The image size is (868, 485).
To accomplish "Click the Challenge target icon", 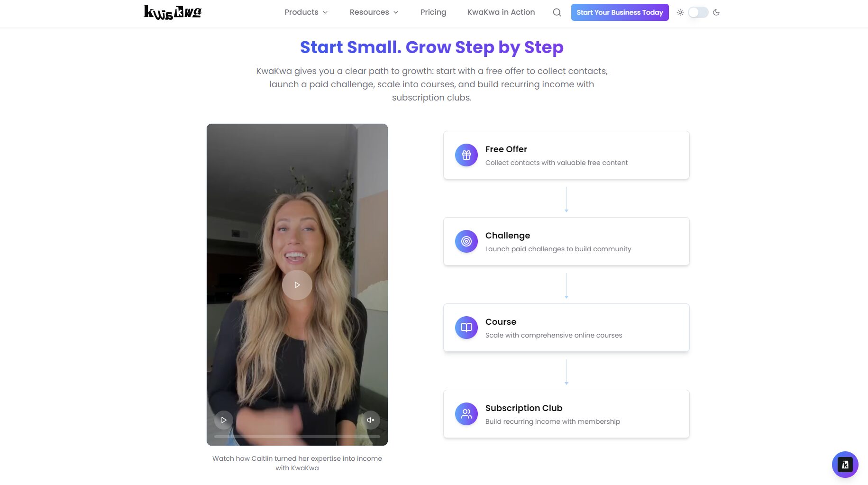I will (x=466, y=241).
